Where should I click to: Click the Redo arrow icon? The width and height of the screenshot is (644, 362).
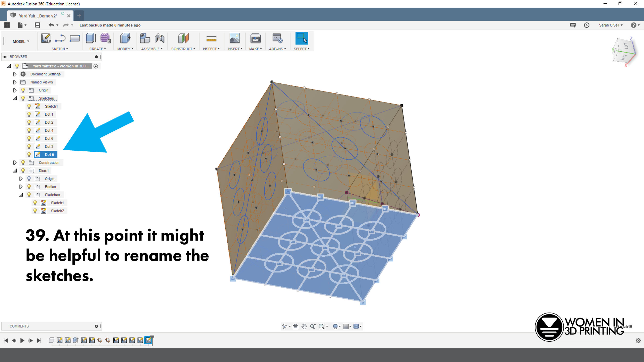66,25
